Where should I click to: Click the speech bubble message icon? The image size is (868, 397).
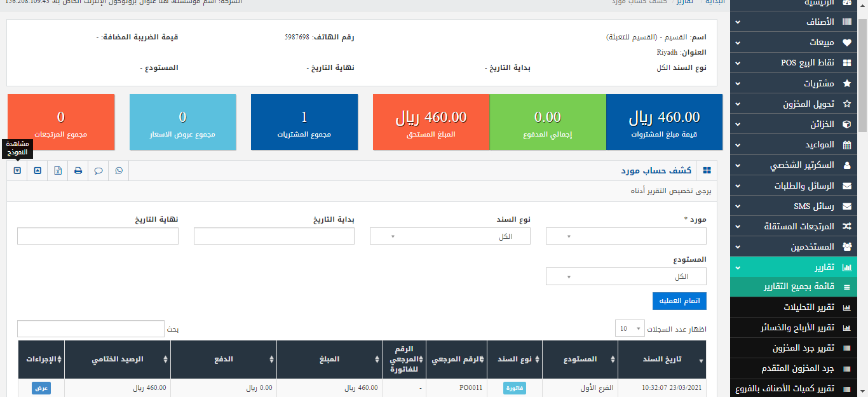[98, 170]
